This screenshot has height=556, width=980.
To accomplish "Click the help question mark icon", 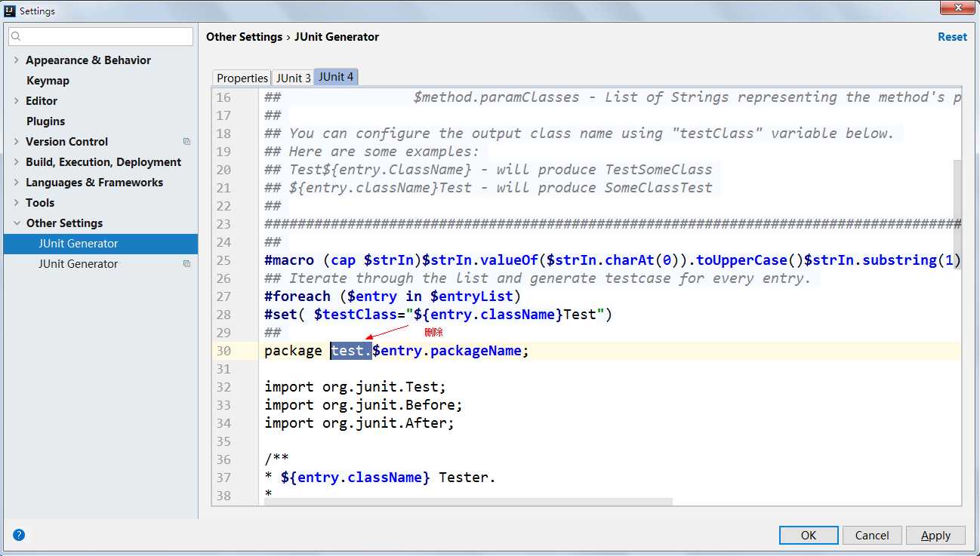I will coord(19,535).
